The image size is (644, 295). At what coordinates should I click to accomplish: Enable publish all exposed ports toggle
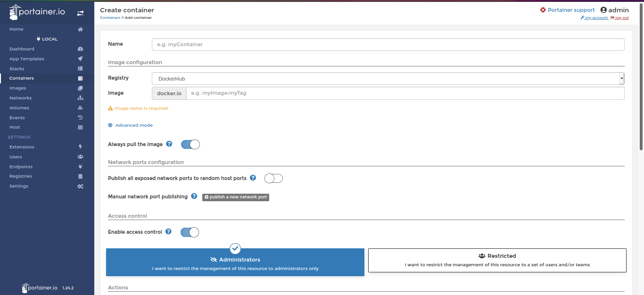tap(273, 178)
